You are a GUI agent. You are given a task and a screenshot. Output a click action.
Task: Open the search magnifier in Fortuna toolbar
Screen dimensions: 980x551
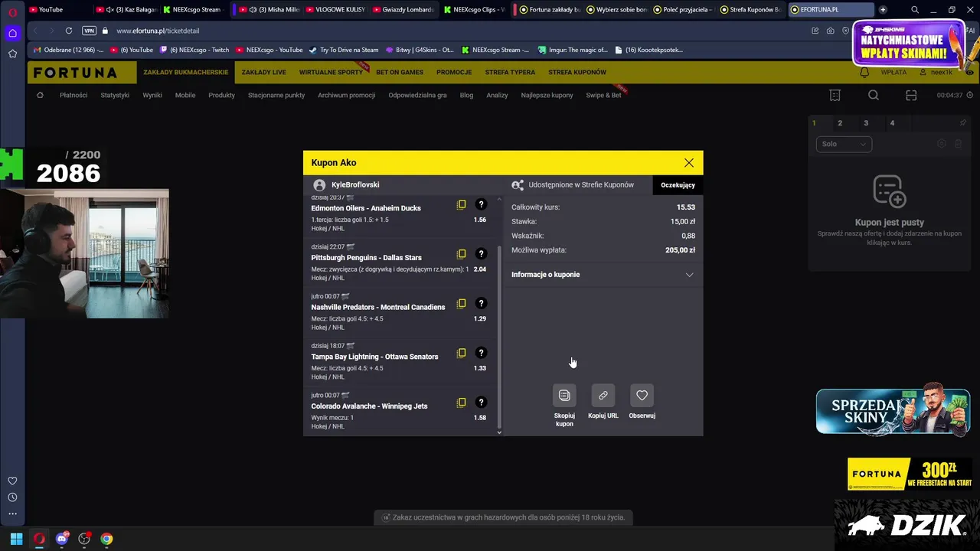point(874,96)
